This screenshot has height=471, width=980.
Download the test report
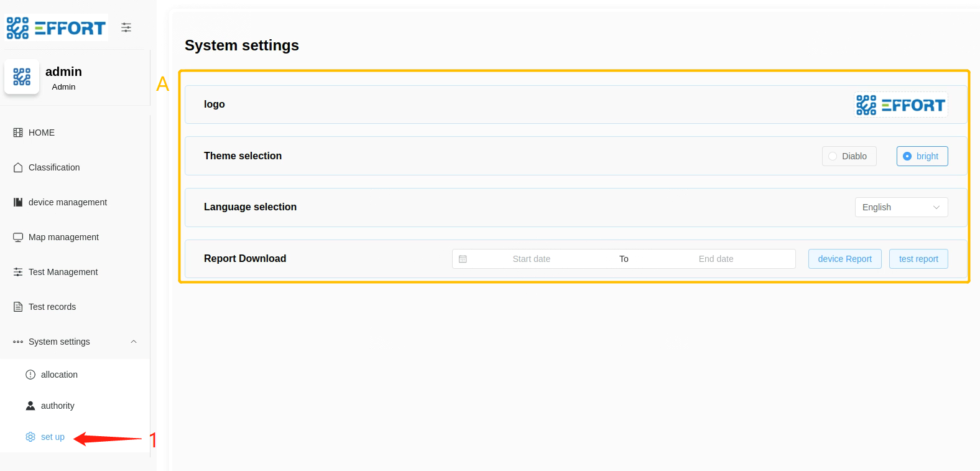pyautogui.click(x=918, y=259)
